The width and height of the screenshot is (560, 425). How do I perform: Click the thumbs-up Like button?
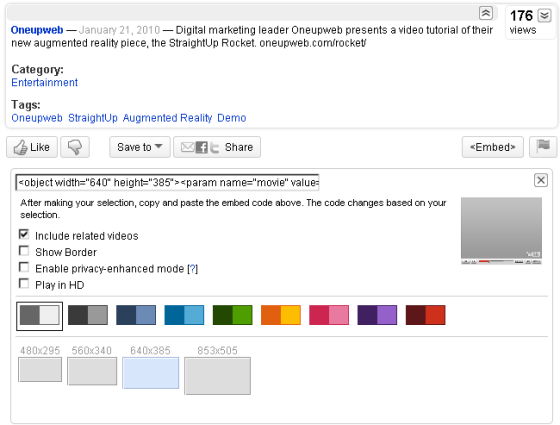pos(32,147)
